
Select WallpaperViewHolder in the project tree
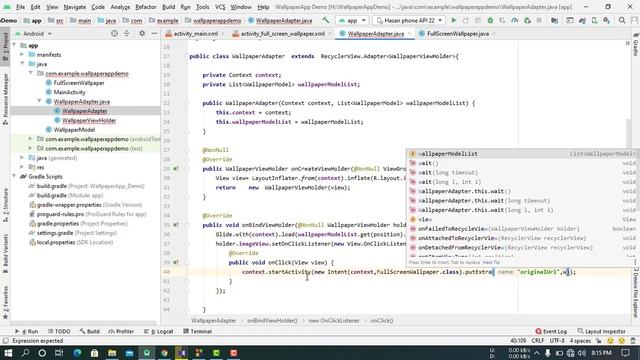[x=89, y=120]
